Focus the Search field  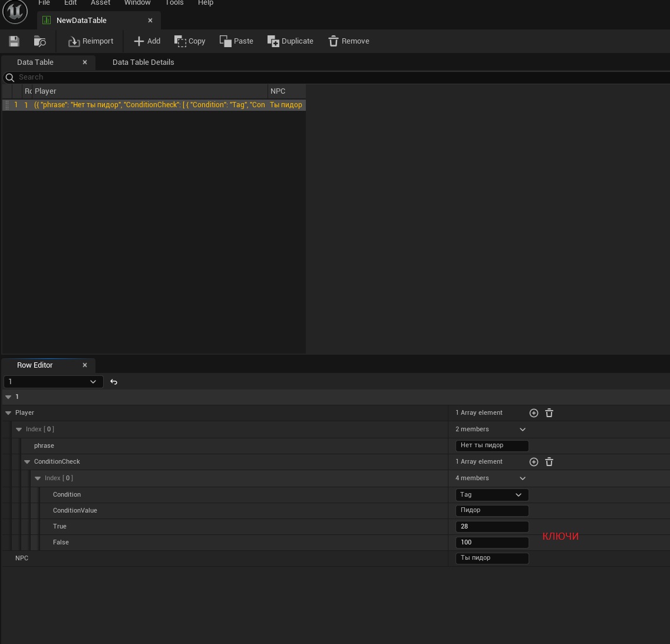click(x=338, y=77)
